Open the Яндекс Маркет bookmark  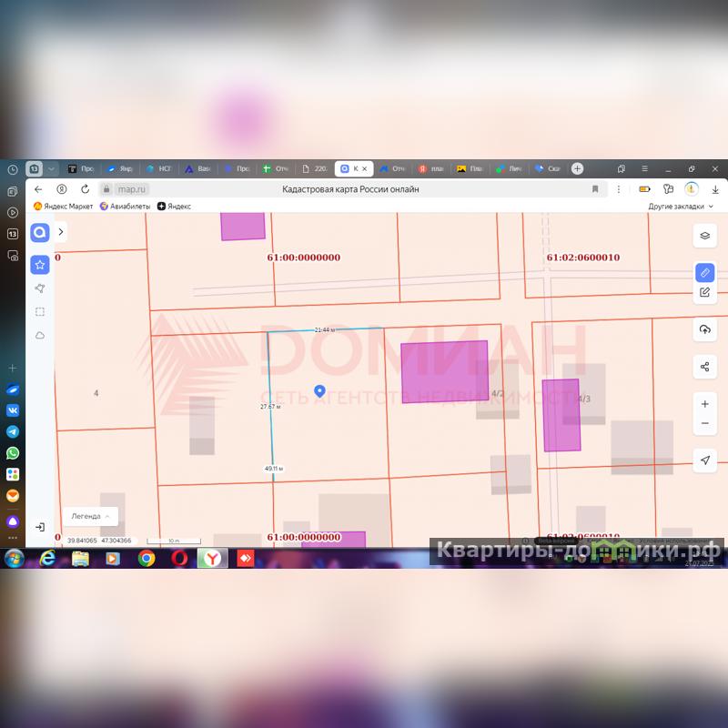(64, 207)
